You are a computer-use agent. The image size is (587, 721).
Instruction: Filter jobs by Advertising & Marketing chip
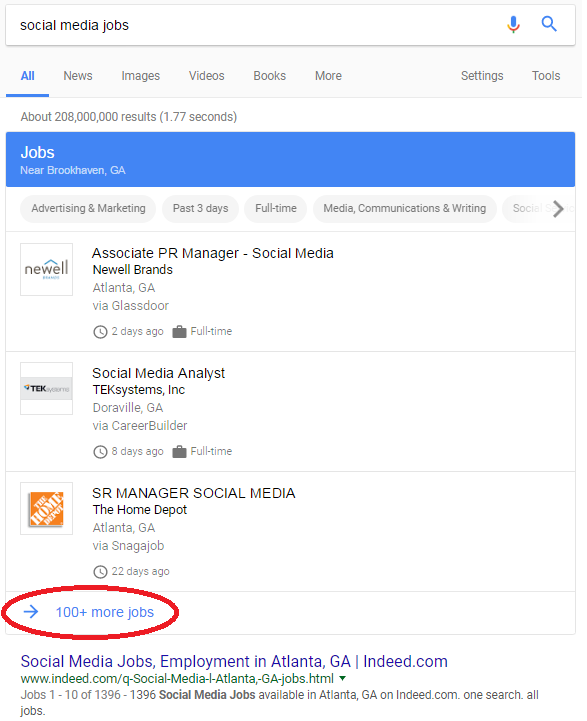(x=88, y=209)
